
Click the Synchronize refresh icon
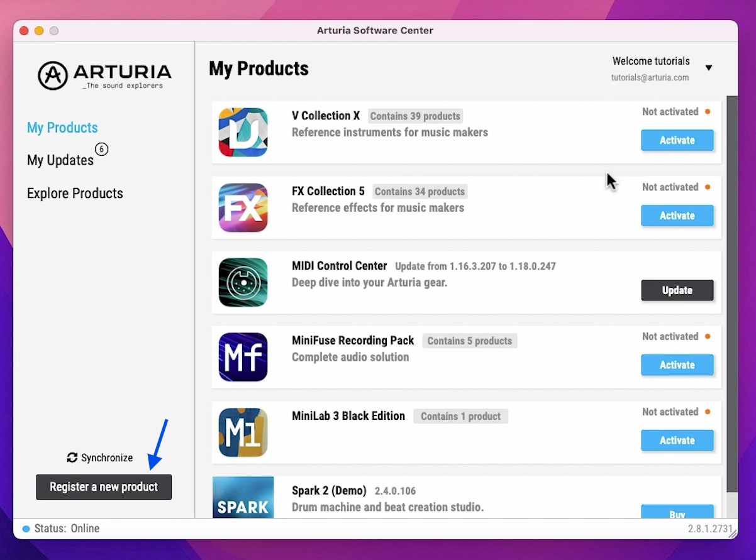[72, 458]
